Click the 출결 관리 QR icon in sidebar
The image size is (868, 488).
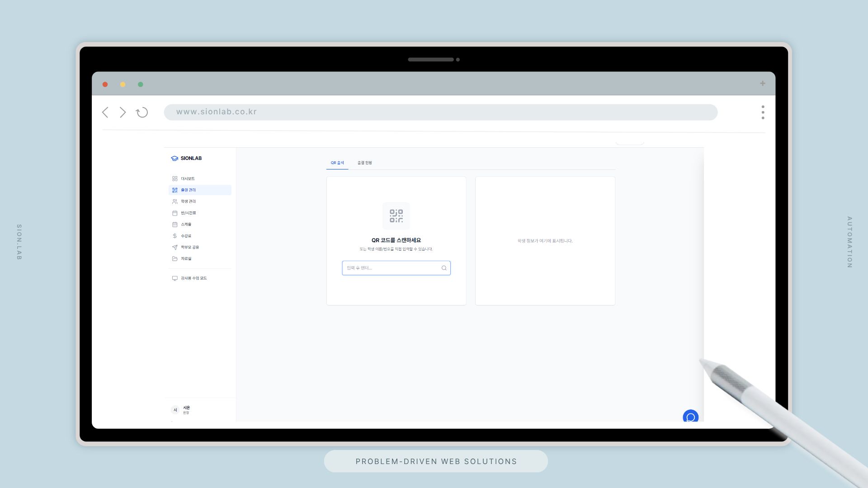pyautogui.click(x=175, y=190)
